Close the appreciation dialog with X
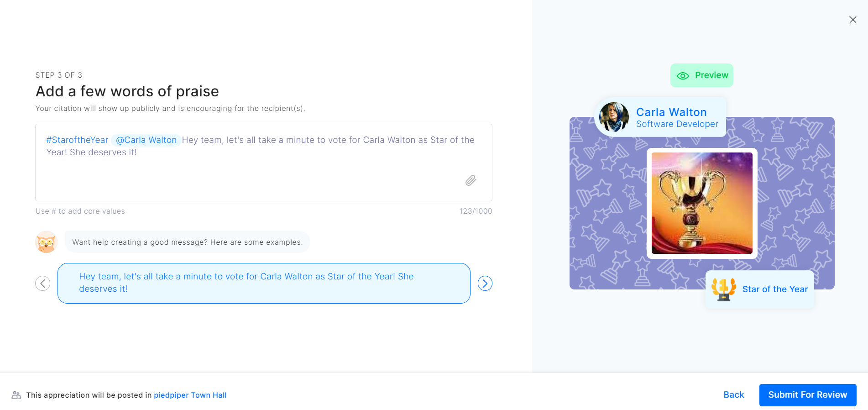Image resolution: width=868 pixels, height=410 pixels. point(852,20)
